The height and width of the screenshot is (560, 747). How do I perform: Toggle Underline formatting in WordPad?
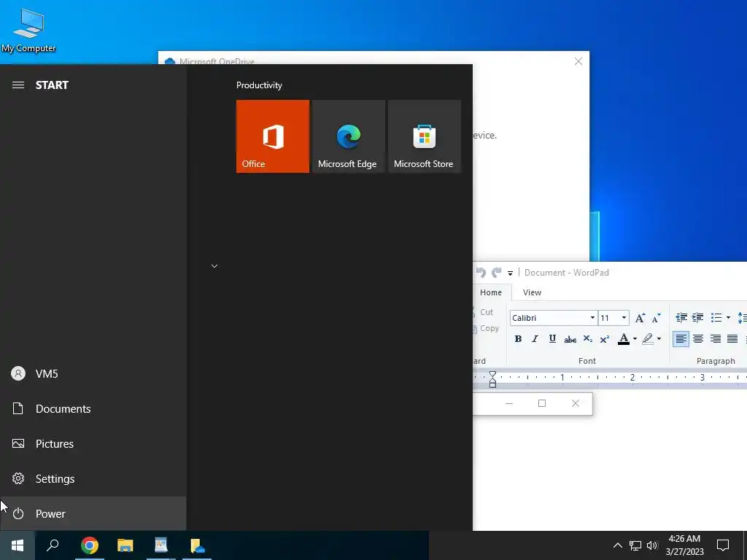552,338
